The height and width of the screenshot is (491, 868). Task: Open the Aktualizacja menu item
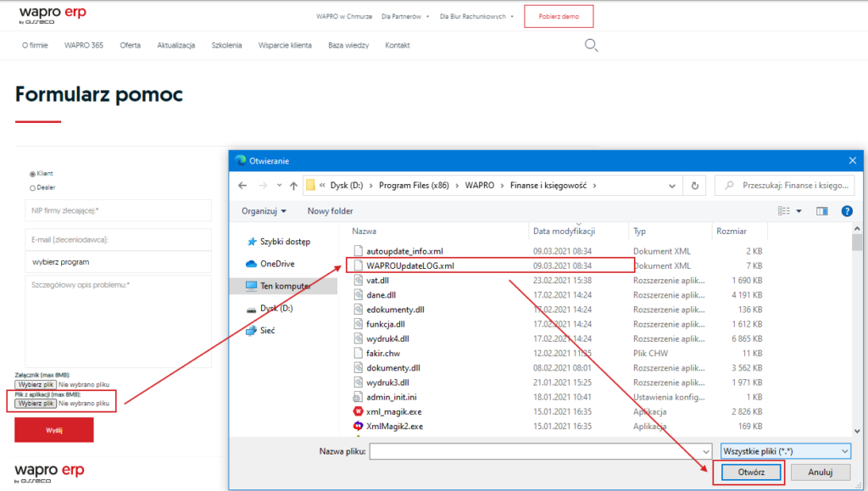[x=176, y=46]
